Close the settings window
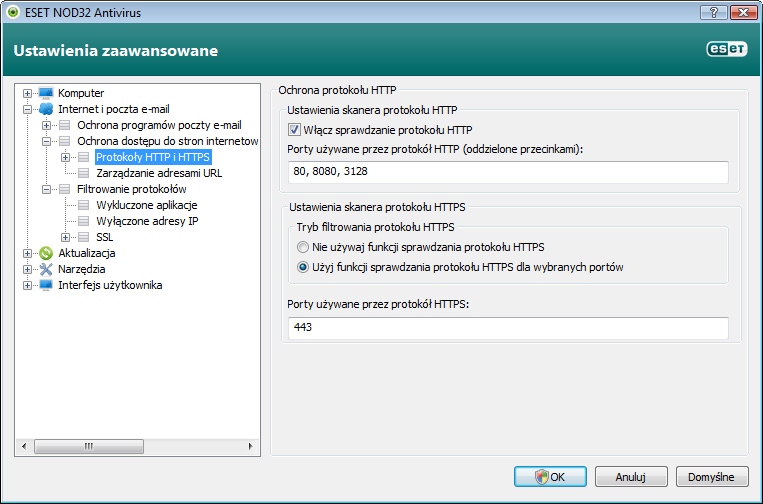763x504 pixels. [x=743, y=13]
